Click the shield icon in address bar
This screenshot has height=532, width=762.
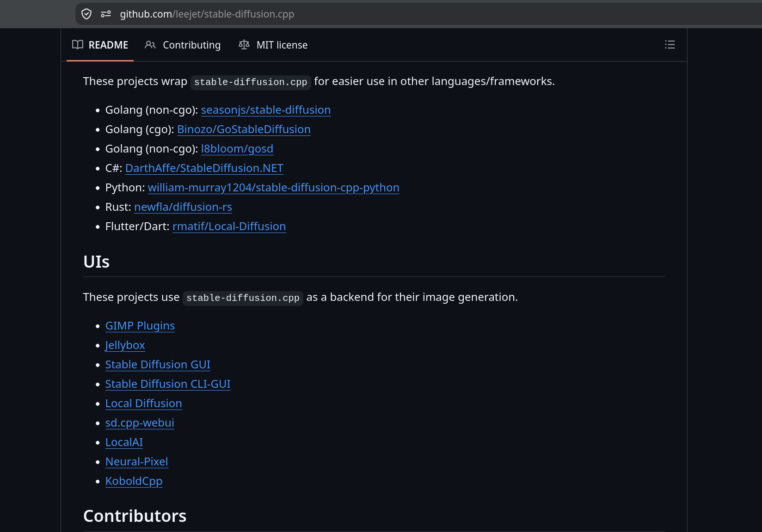tap(86, 14)
